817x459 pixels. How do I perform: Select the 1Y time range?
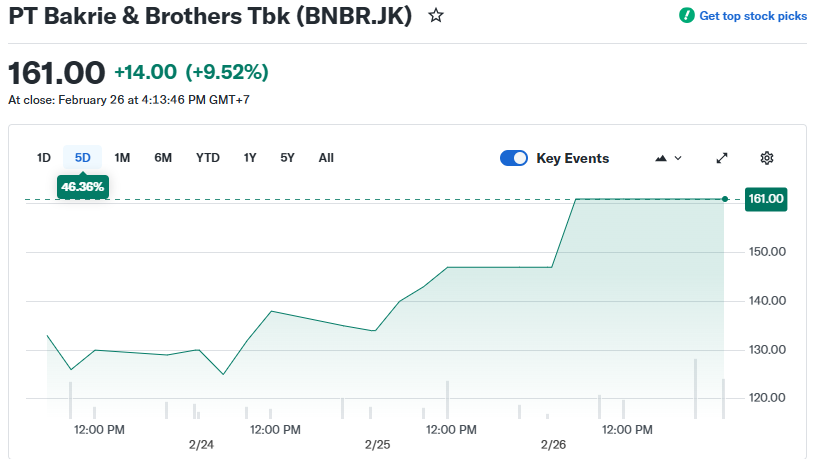[250, 158]
